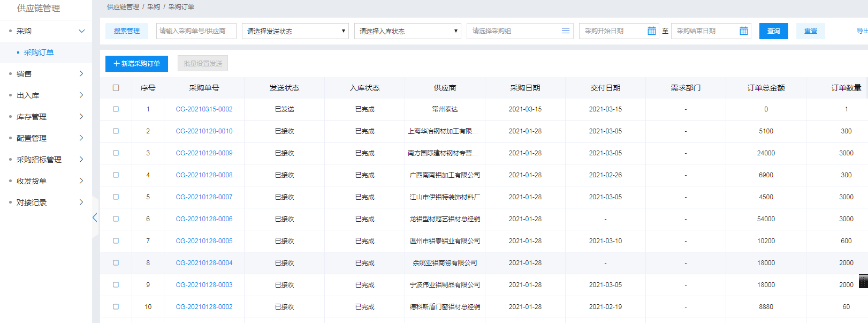868x323 pixels.
Task: Tick the checkbox for row 10
Action: tap(116, 307)
